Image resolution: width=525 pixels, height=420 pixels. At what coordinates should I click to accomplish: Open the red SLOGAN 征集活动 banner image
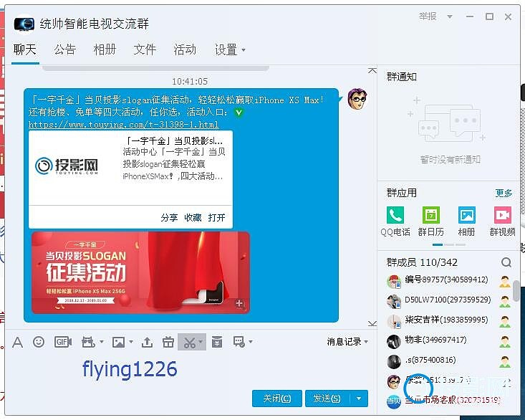click(x=140, y=272)
